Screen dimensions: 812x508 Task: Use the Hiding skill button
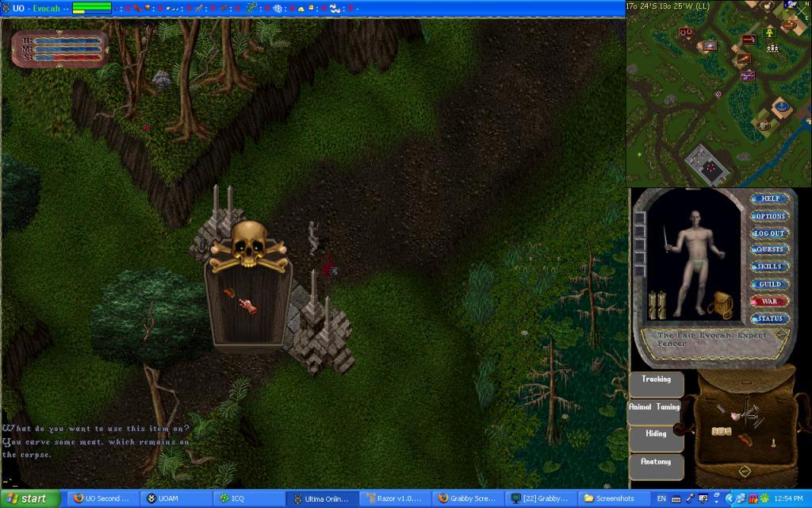[x=656, y=434]
